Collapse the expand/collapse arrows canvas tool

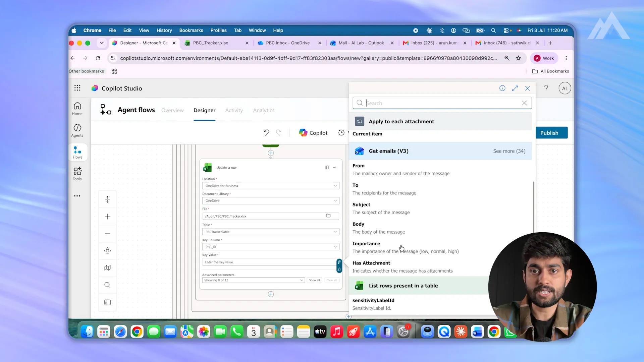coord(107,199)
